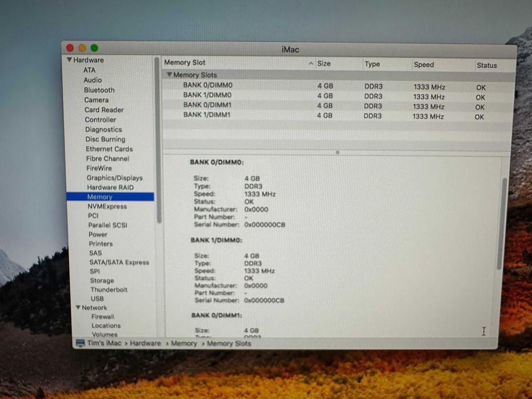This screenshot has height=399, width=532.
Task: Open SATA/SATA Express entry
Action: click(x=119, y=262)
